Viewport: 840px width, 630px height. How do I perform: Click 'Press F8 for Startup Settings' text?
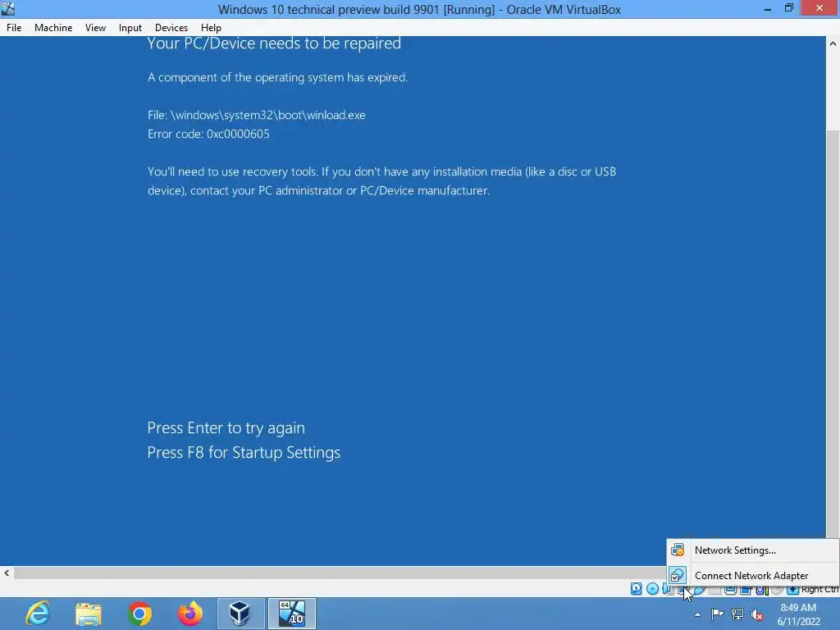click(x=244, y=453)
